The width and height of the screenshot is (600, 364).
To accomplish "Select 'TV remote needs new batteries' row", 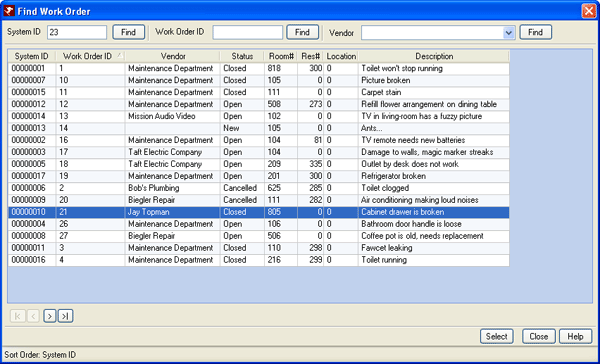I will click(259, 140).
